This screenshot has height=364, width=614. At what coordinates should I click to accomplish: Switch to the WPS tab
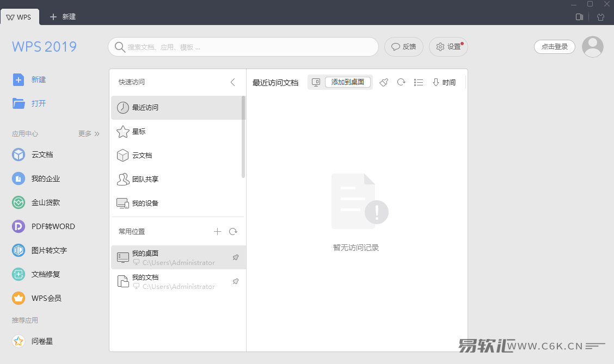[x=20, y=17]
